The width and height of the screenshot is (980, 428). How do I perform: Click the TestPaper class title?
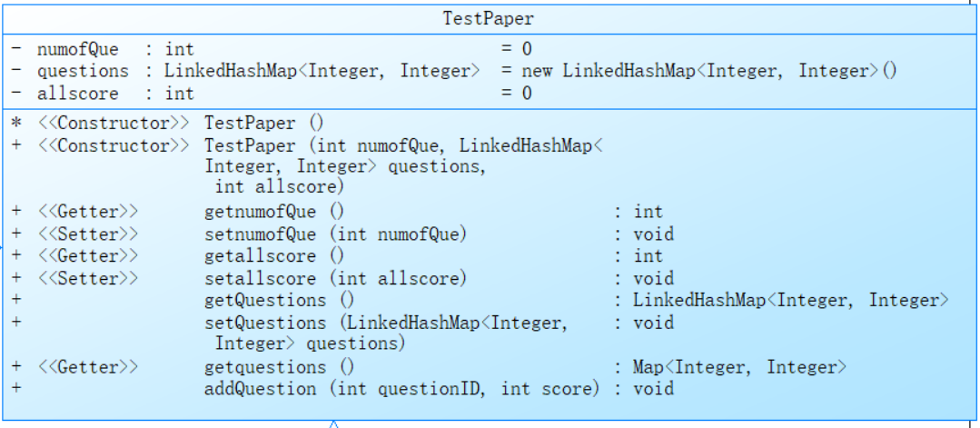pos(489,18)
